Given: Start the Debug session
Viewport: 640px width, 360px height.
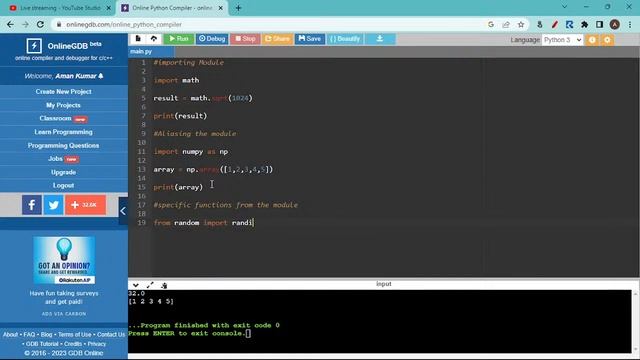Looking at the screenshot, I should [x=212, y=39].
